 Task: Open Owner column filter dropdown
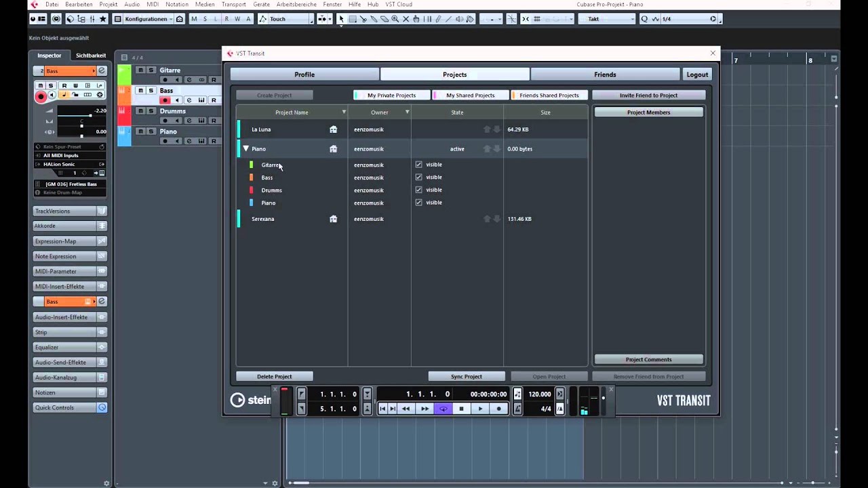(x=407, y=112)
